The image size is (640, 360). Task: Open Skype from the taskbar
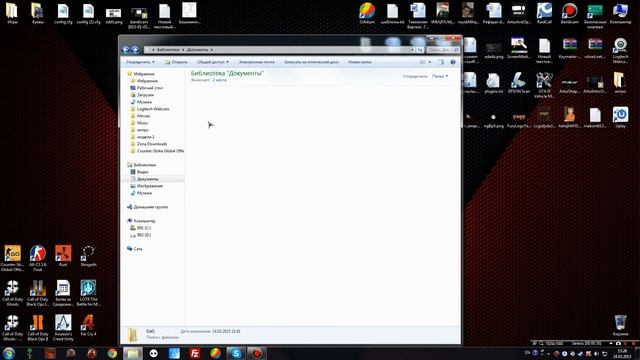point(236,353)
